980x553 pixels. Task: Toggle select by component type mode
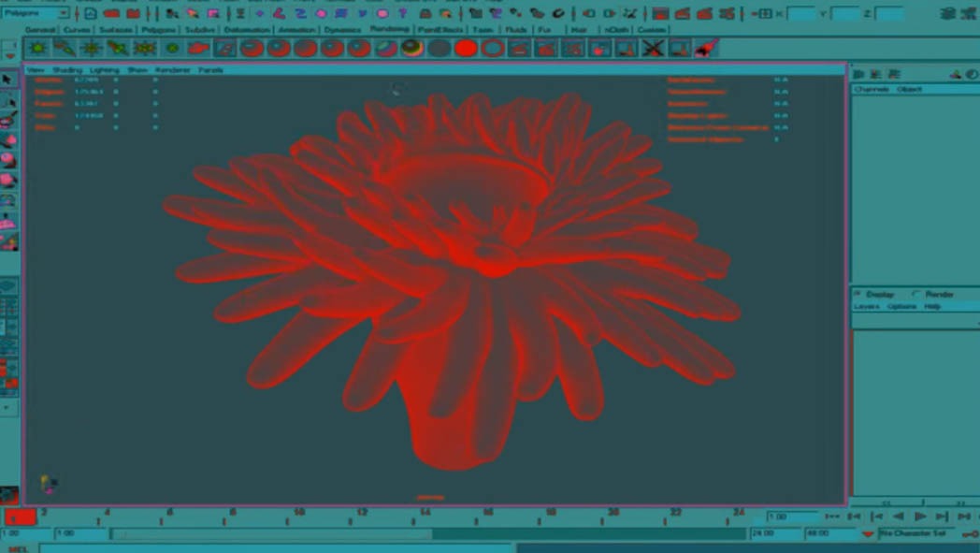tap(213, 13)
